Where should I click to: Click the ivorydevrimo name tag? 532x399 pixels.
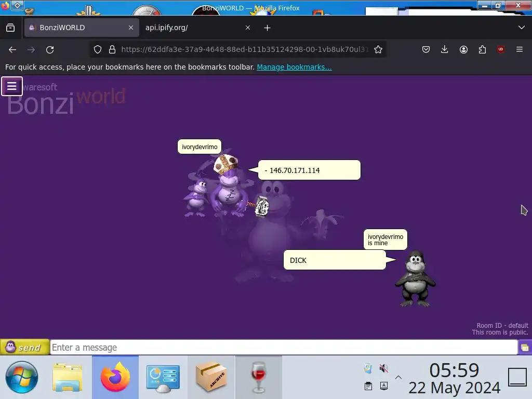point(199,147)
